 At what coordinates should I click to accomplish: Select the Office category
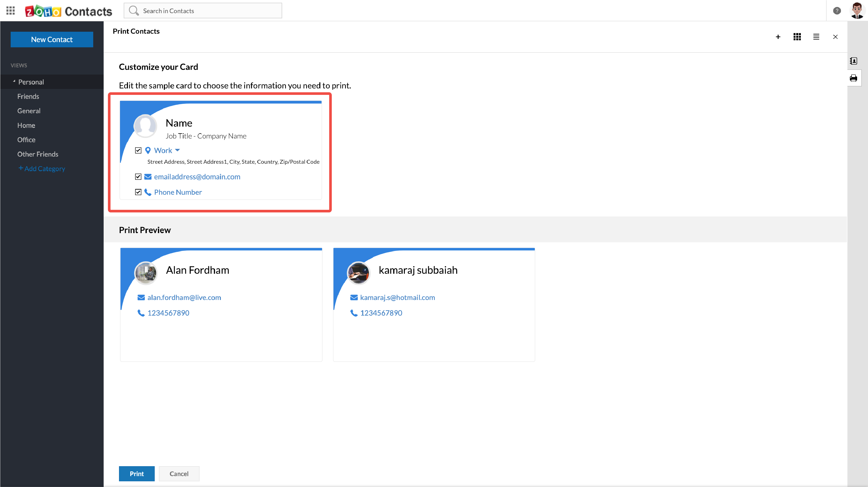point(26,140)
